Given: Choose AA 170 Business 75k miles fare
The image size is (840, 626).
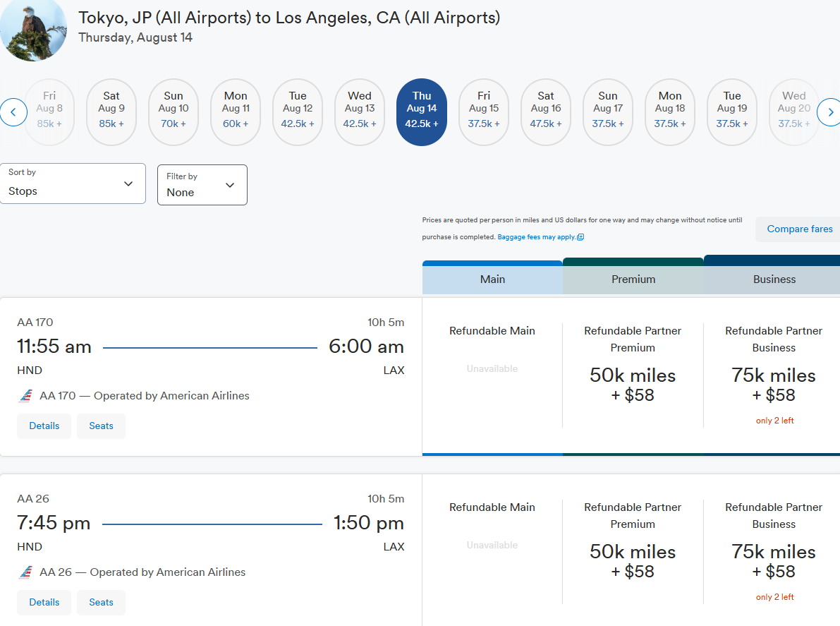Looking at the screenshot, I should pos(774,375).
